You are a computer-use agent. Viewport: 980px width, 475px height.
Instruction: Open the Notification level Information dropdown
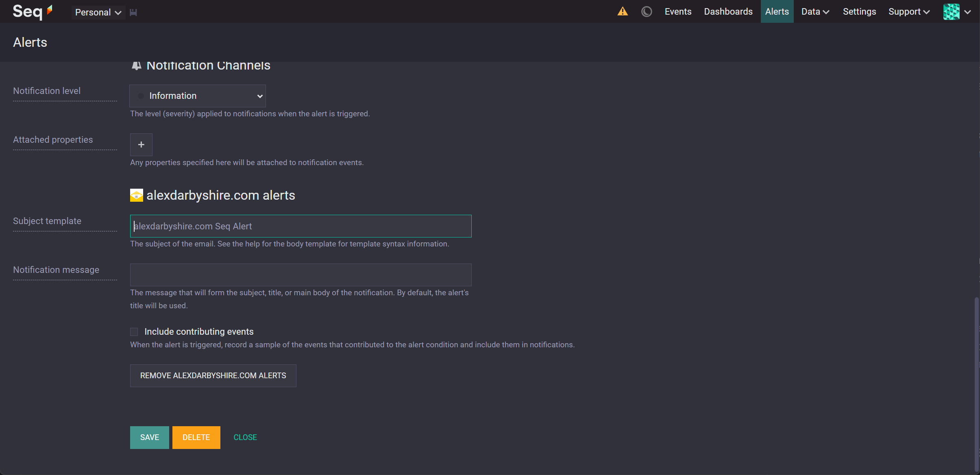[x=198, y=96]
